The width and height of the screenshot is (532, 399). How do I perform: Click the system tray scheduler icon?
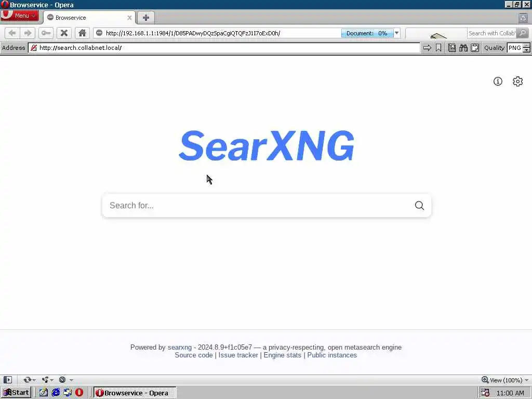click(x=485, y=393)
